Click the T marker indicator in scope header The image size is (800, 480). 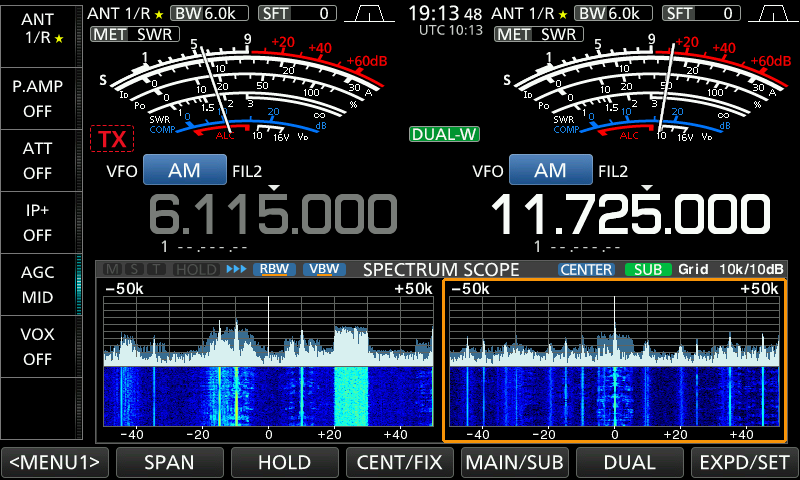(x=157, y=269)
